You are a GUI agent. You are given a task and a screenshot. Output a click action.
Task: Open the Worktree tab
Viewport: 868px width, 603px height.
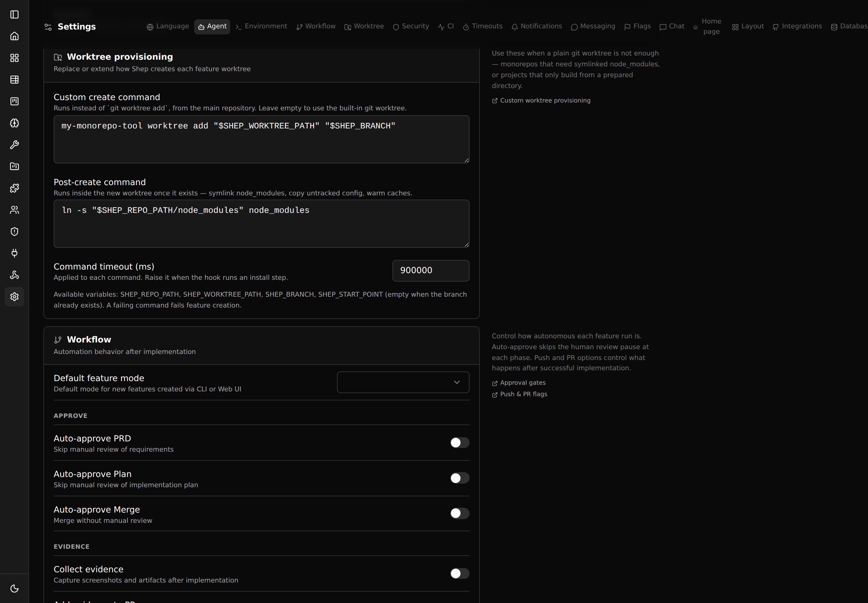(364, 27)
